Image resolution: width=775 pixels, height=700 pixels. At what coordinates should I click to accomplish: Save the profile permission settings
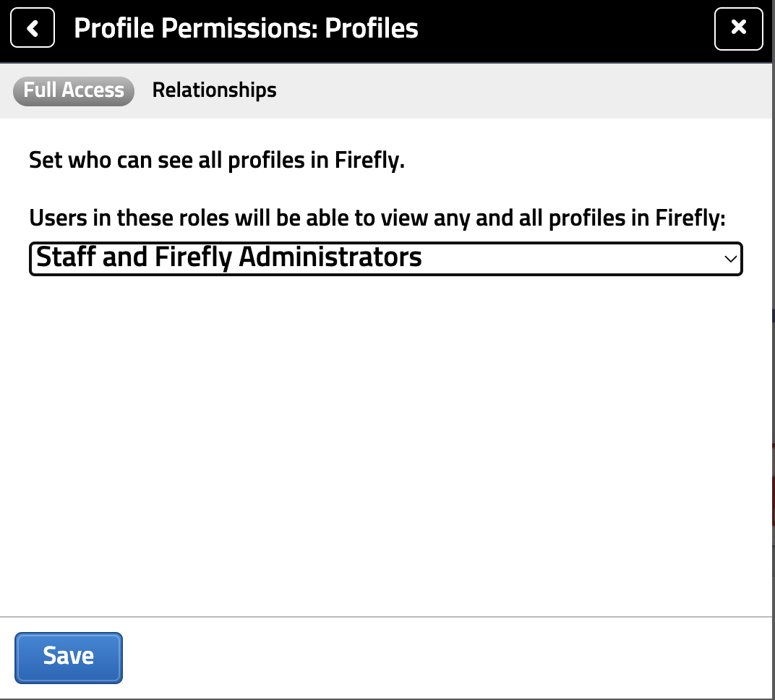pyautogui.click(x=68, y=657)
